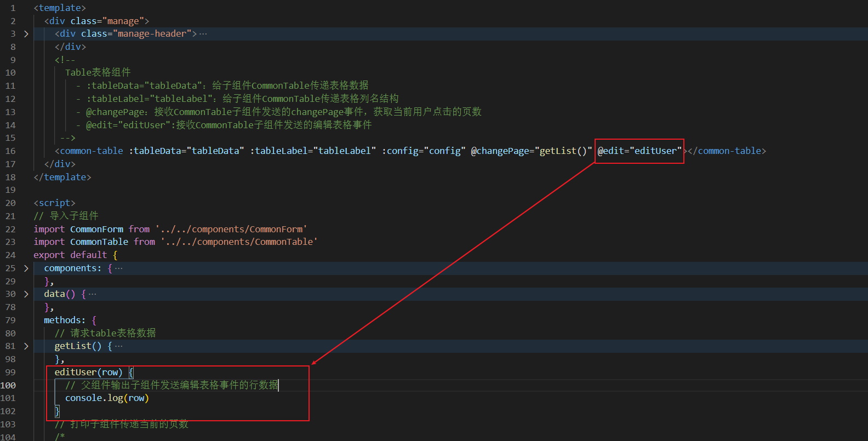Click the ellipsis after components: {

119,268
